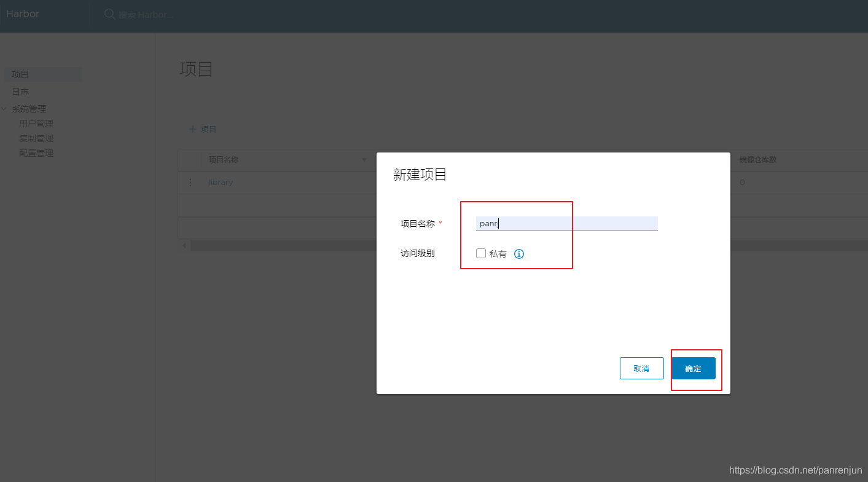Click the 镜像仓库数 column header
This screenshot has height=482, width=868.
coord(758,160)
